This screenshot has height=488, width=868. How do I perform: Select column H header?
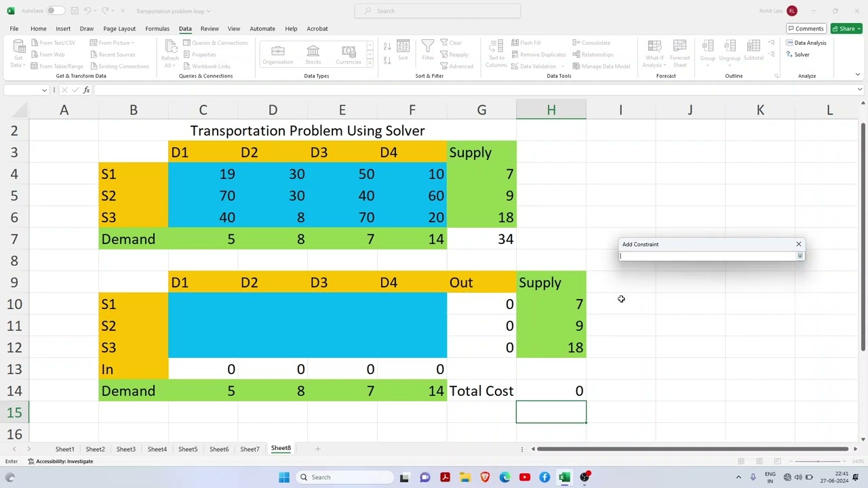[551, 110]
